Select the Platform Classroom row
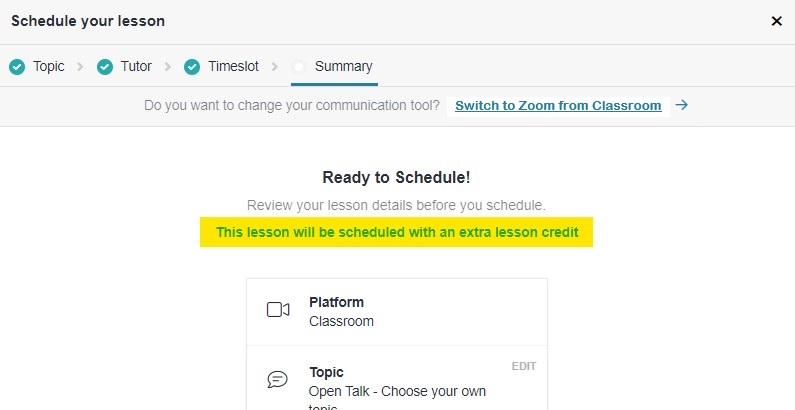 [396, 311]
